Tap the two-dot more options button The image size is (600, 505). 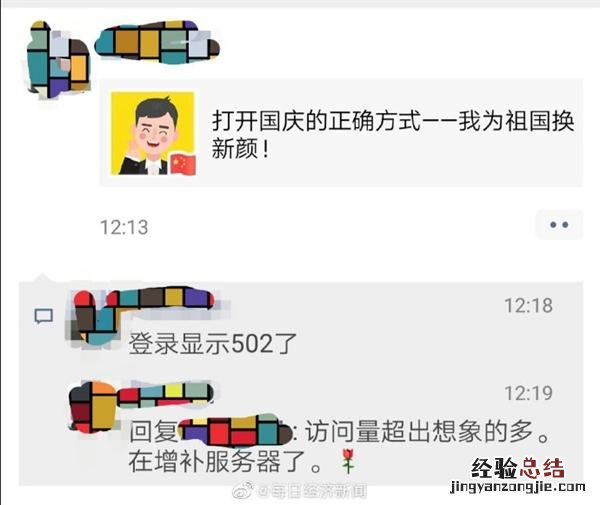pos(559,225)
